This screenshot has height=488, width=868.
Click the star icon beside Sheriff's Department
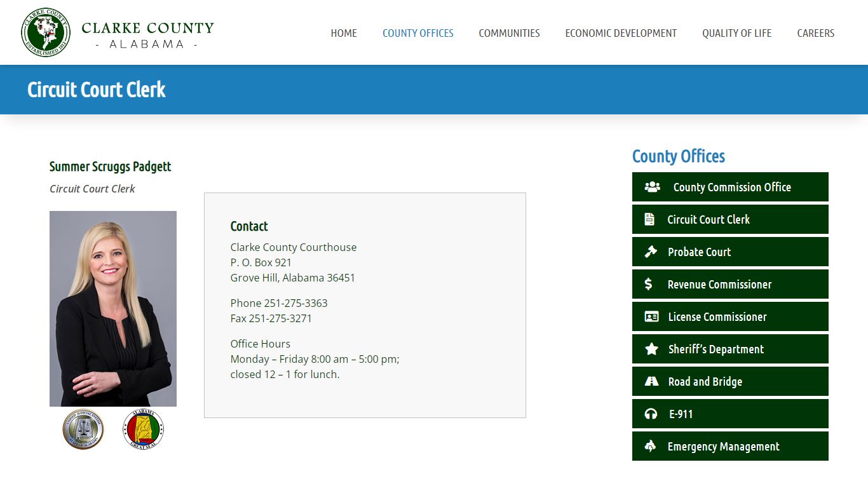click(x=651, y=349)
